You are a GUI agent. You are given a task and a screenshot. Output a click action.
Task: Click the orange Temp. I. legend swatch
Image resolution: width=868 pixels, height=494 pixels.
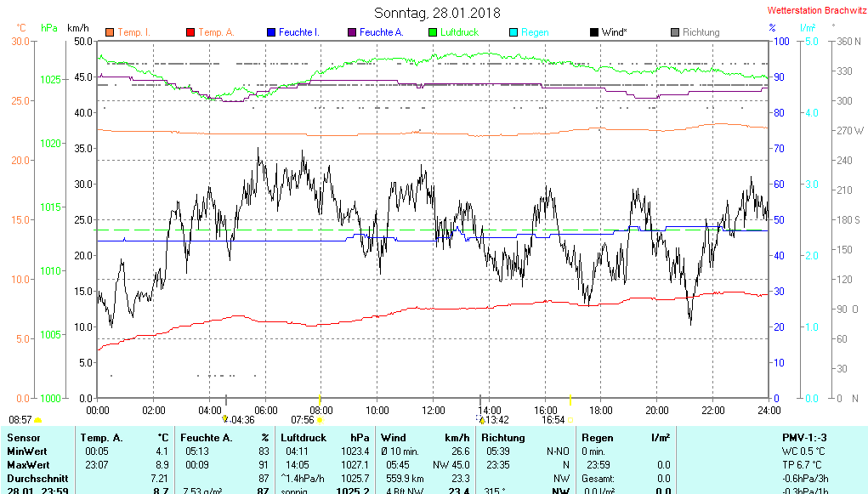click(110, 32)
